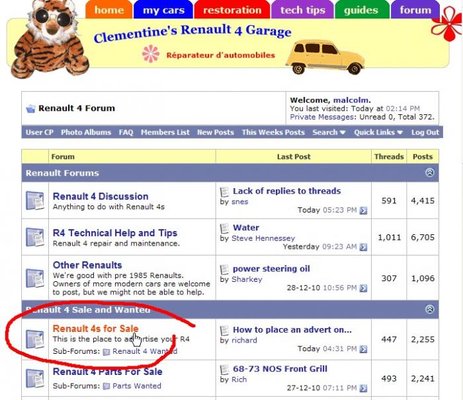This screenshot has width=463, height=400.
Task: Switch to the tech tips tab
Action: tap(303, 10)
